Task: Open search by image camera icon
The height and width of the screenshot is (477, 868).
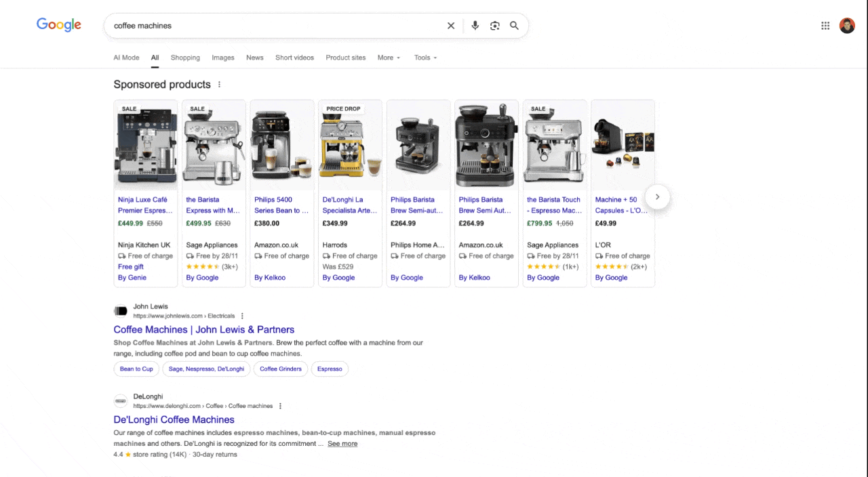Action: click(x=495, y=26)
